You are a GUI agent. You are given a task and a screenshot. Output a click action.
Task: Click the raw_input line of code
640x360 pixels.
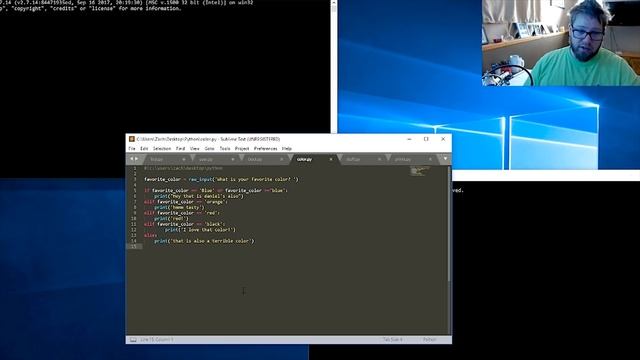point(221,179)
